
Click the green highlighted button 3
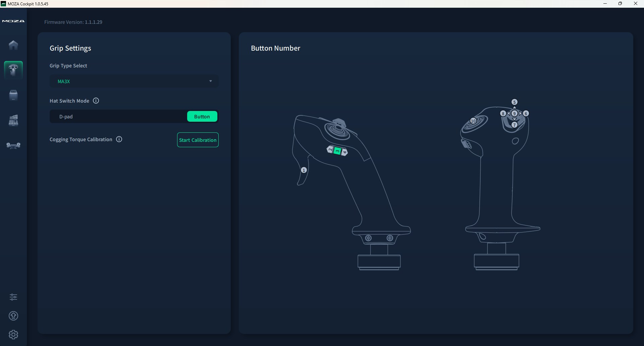(337, 151)
